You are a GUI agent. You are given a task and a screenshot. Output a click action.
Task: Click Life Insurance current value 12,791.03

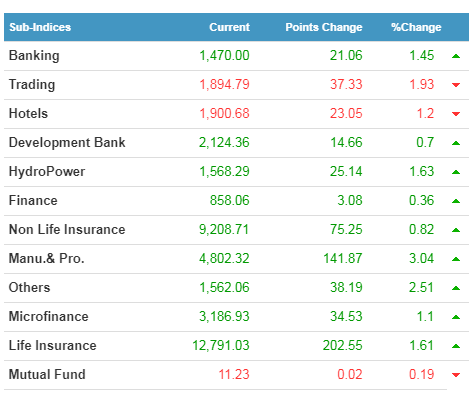point(221,345)
